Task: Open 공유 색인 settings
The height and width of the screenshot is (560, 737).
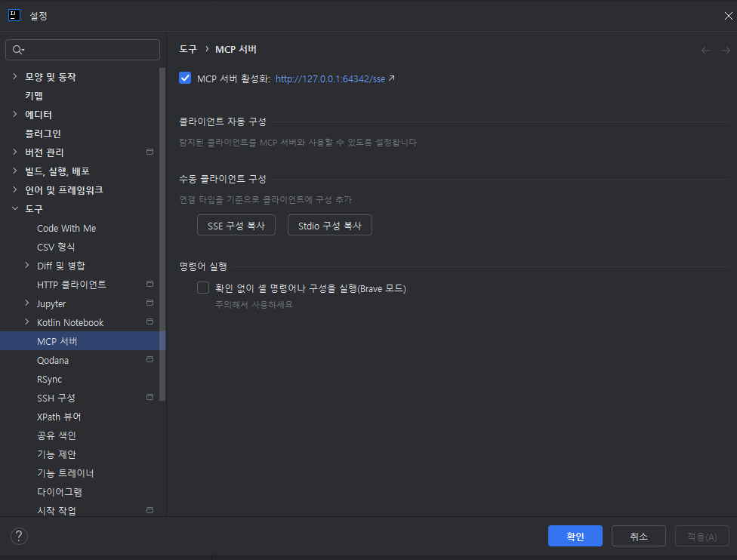Action: pyautogui.click(x=57, y=435)
